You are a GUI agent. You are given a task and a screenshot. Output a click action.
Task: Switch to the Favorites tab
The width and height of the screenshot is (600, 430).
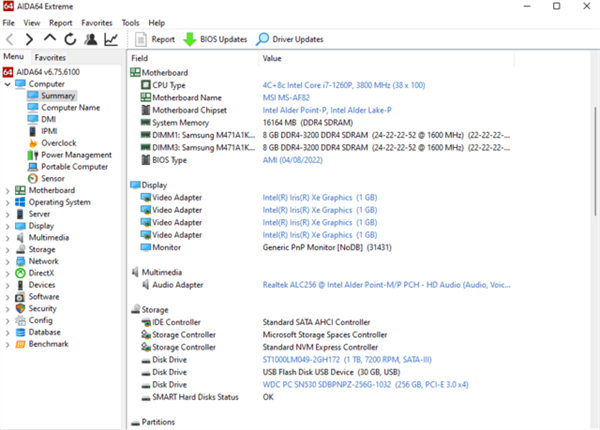click(x=50, y=58)
